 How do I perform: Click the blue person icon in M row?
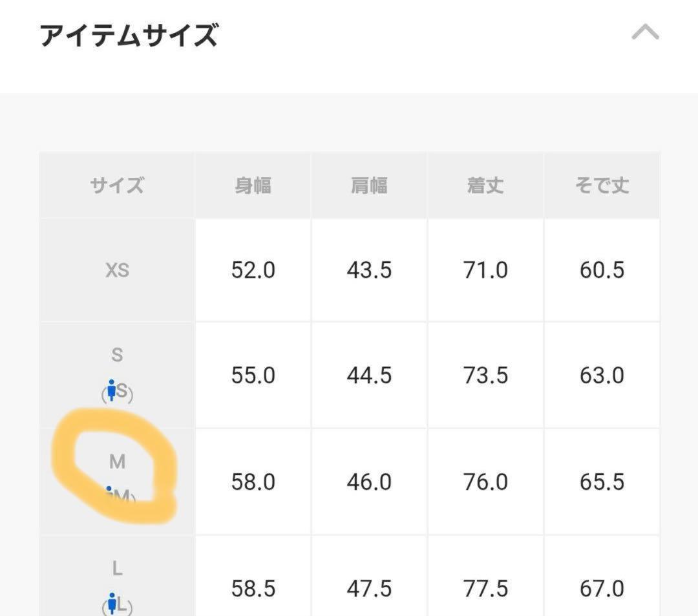coord(109,494)
